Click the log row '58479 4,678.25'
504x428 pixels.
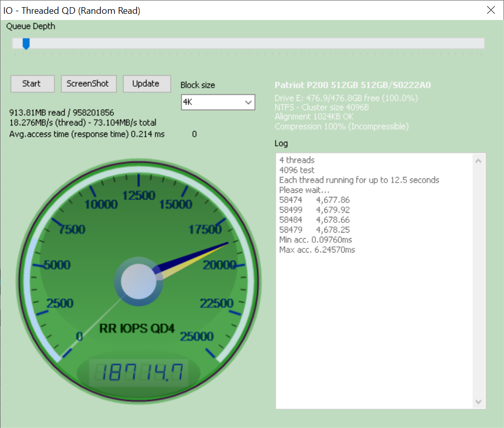click(314, 230)
